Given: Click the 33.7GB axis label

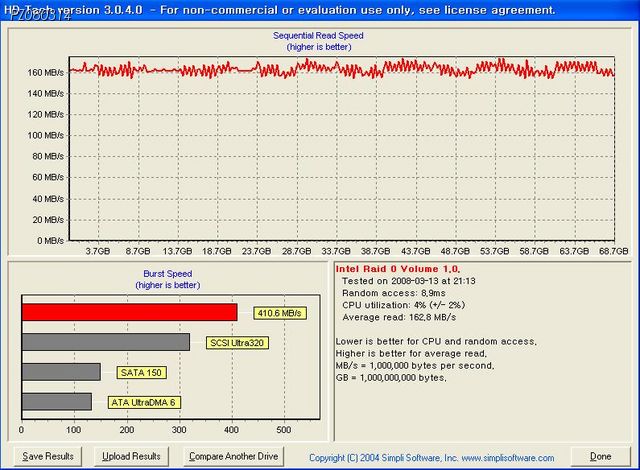Looking at the screenshot, I should click(336, 251).
